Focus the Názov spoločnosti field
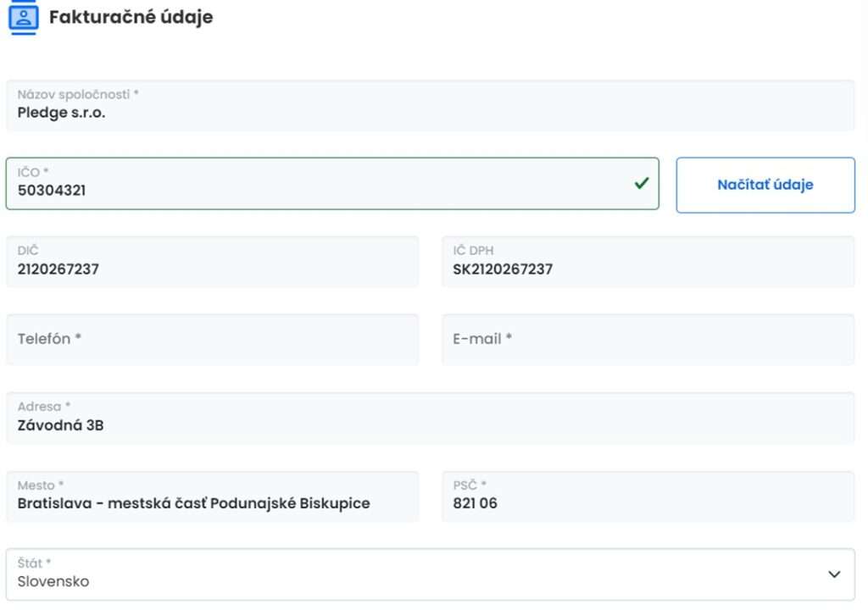The width and height of the screenshot is (868, 610). coord(430,106)
